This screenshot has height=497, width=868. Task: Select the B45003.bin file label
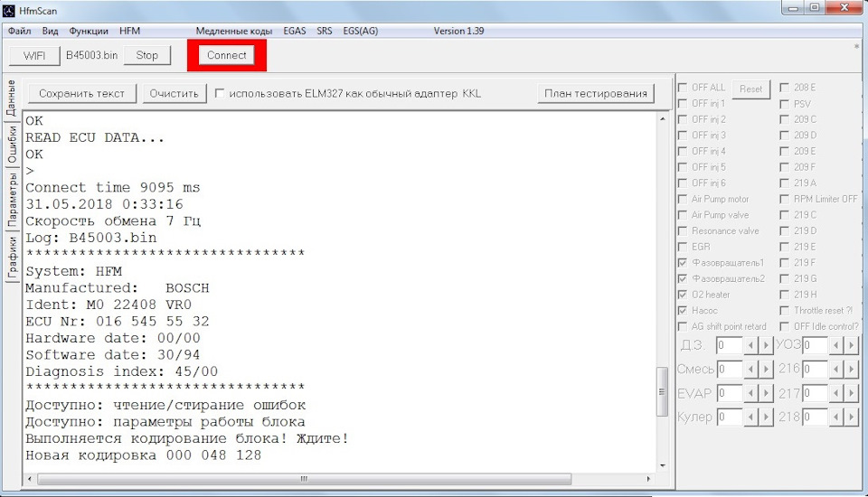pos(92,55)
